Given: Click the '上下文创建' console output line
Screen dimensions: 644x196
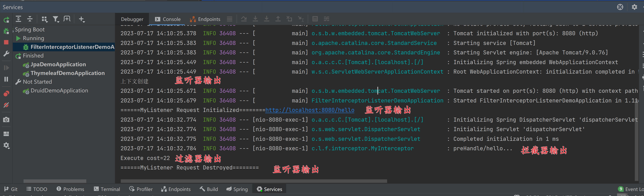Looking at the screenshot, I should [135, 81].
